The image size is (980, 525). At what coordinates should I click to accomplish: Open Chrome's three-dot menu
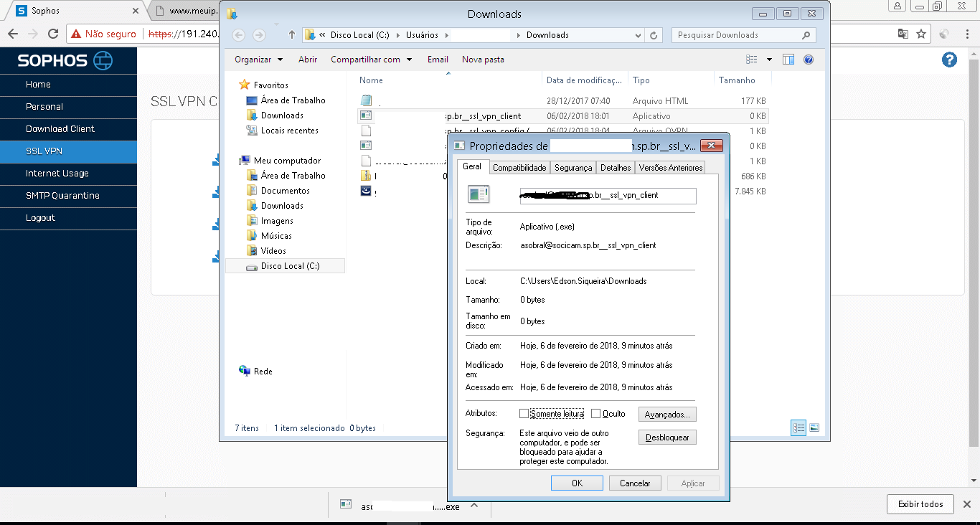pyautogui.click(x=966, y=34)
